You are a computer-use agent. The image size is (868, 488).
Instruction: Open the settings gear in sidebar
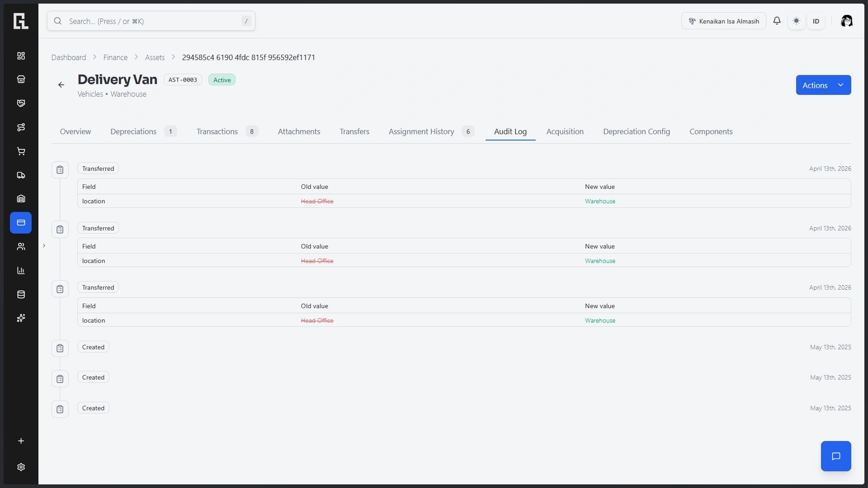(x=21, y=467)
